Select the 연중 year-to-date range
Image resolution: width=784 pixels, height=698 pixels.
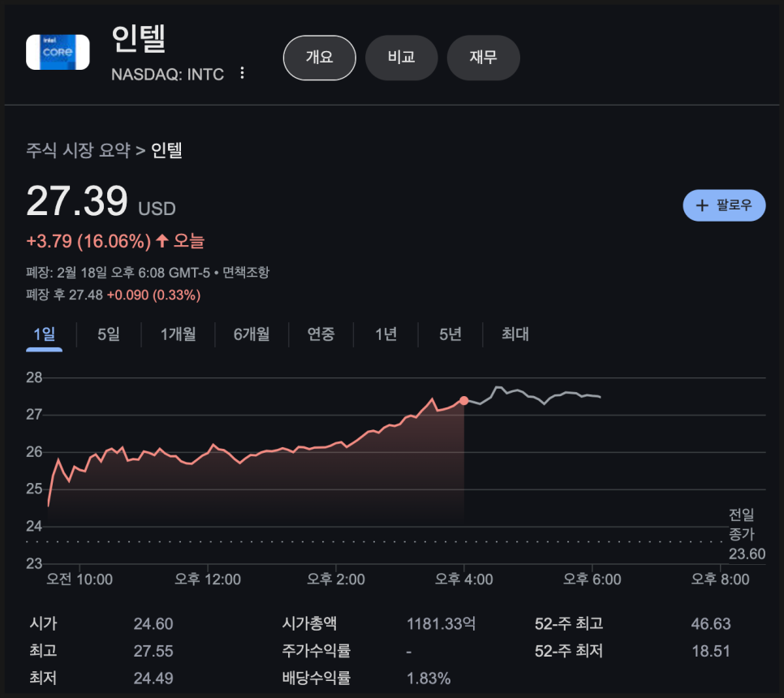(x=321, y=334)
